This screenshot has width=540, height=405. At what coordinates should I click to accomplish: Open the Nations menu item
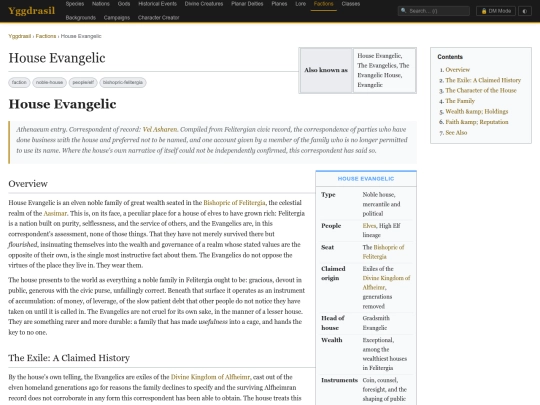pyautogui.click(x=101, y=4)
